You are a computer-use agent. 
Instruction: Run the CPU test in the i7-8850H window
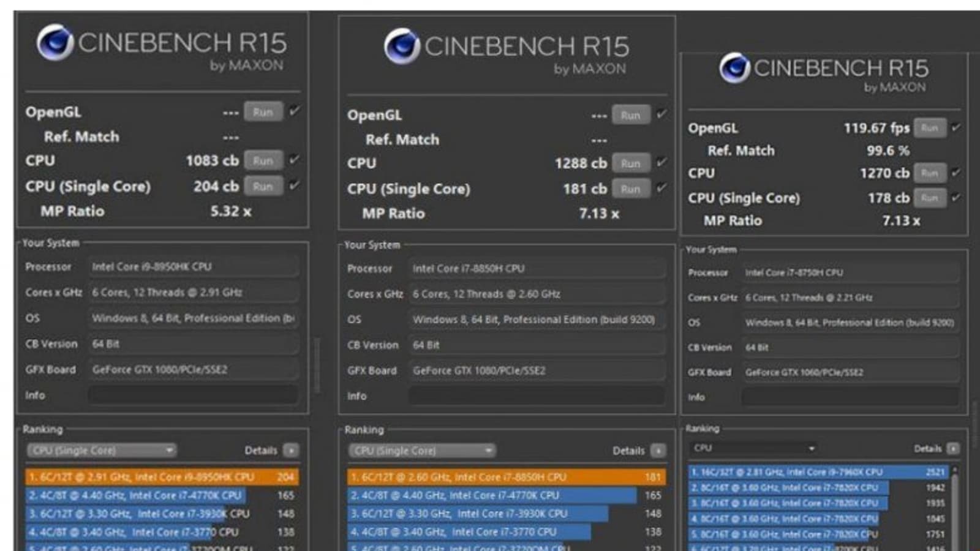coord(631,163)
